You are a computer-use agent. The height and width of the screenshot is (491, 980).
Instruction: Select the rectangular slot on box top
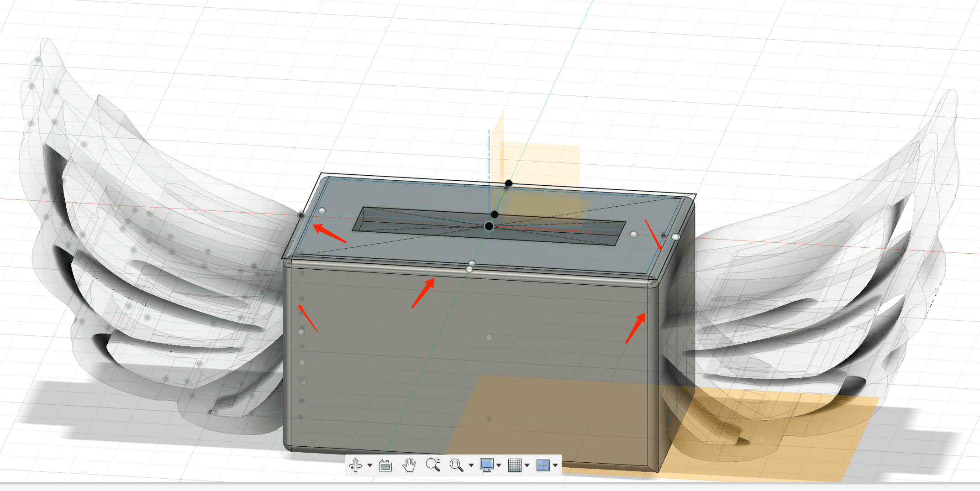coord(489,226)
